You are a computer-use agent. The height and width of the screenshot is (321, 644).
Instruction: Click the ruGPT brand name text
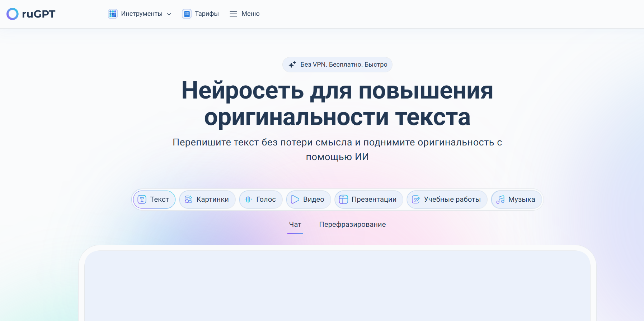39,14
